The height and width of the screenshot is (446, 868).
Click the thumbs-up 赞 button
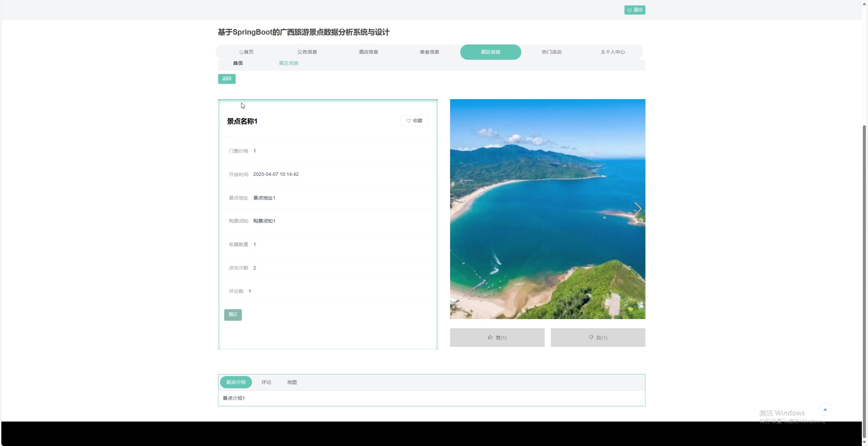497,337
